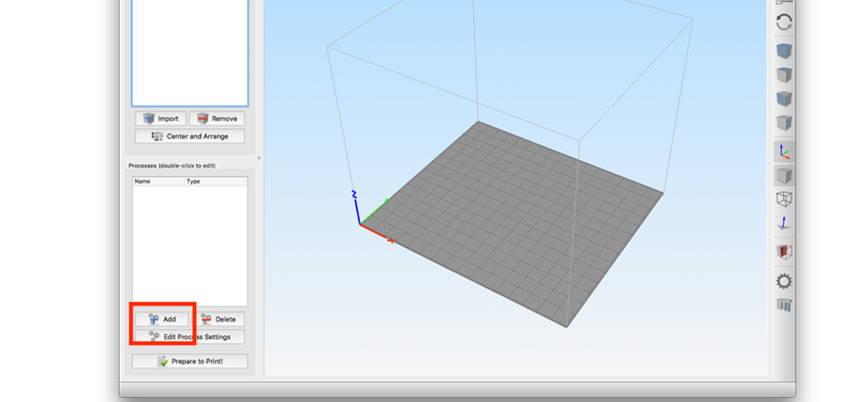Click the circular arrows rotate view icon

[784, 23]
